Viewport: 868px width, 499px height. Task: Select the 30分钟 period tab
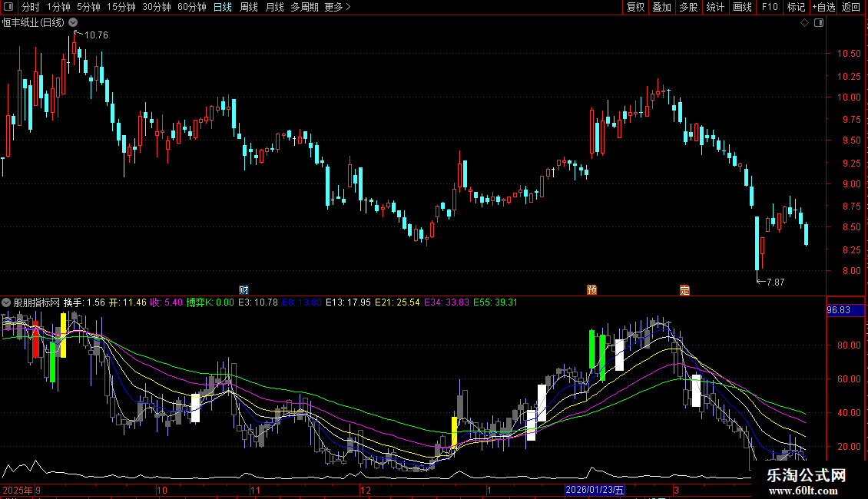click(157, 7)
